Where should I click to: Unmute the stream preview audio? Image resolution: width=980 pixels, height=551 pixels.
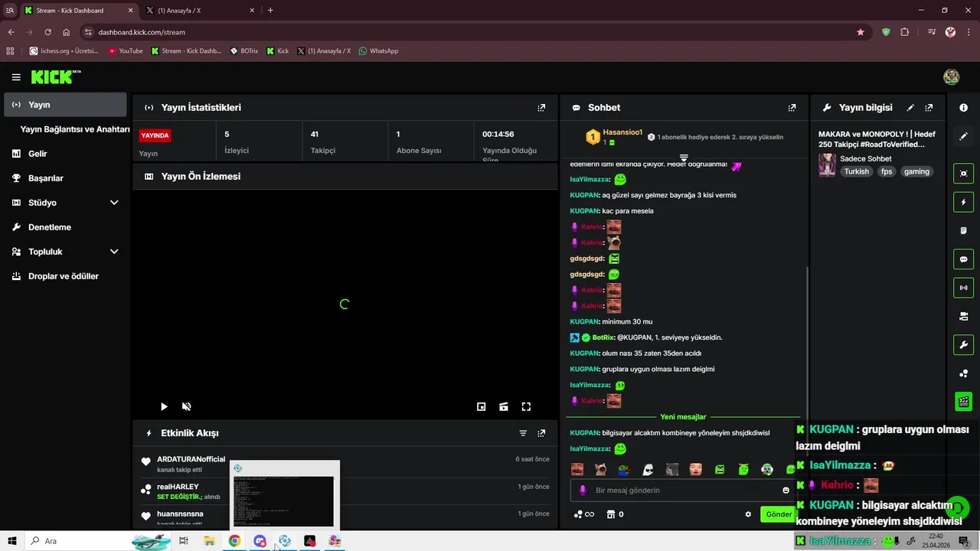point(186,407)
